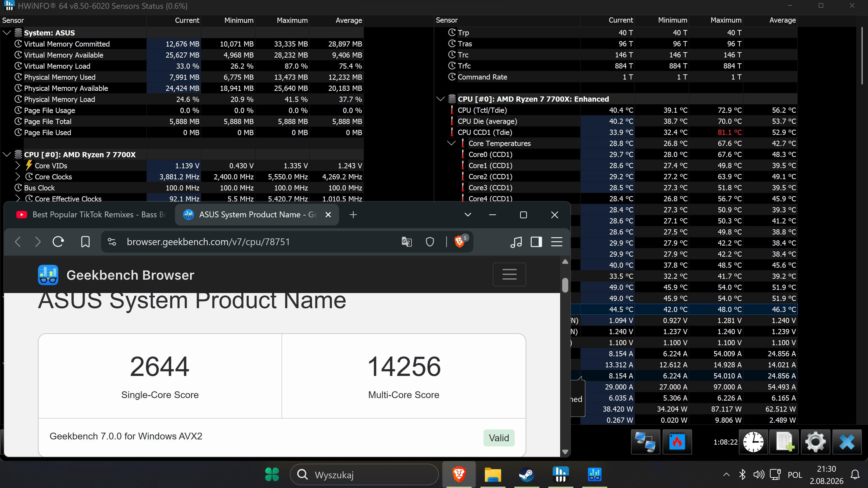Click the Wyszukaj taskbar search box
The width and height of the screenshot is (868, 488).
(364, 475)
